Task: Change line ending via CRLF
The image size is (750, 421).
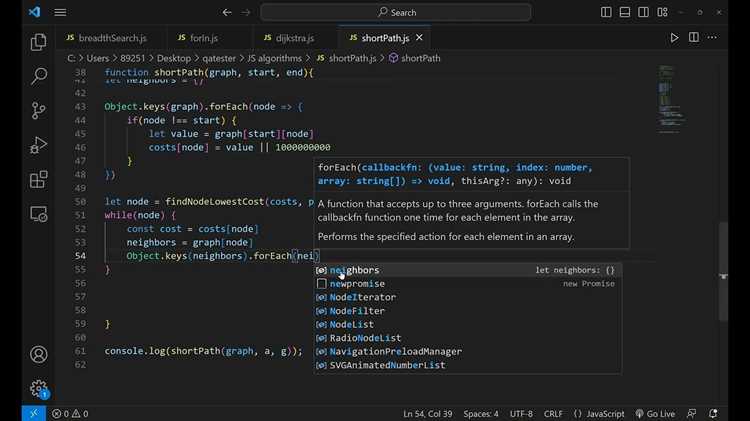Action: pos(553,414)
